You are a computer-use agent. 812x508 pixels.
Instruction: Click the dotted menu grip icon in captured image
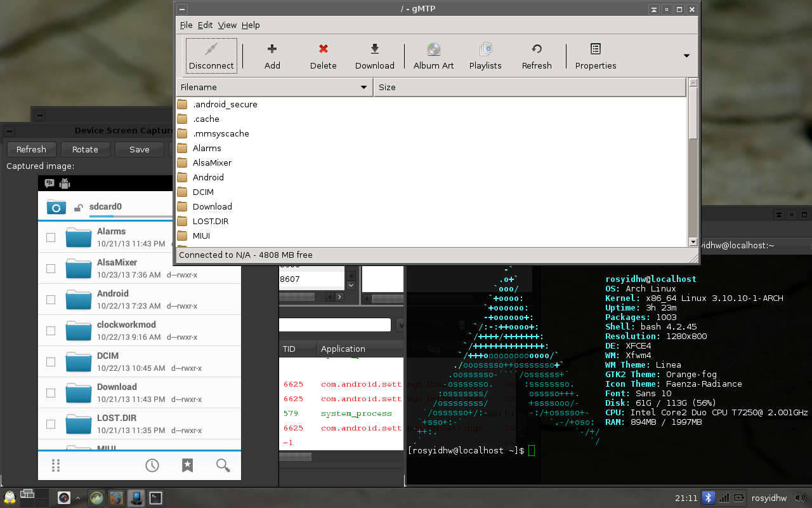click(x=56, y=465)
